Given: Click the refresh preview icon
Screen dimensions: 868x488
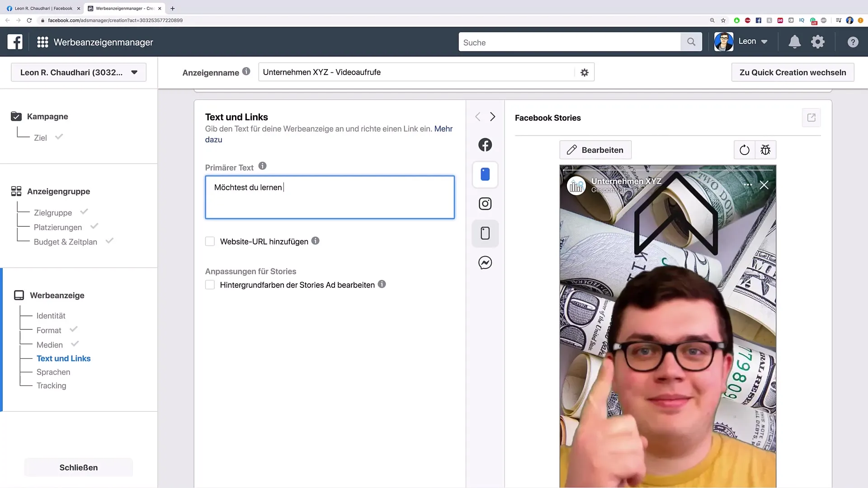Looking at the screenshot, I should (744, 150).
